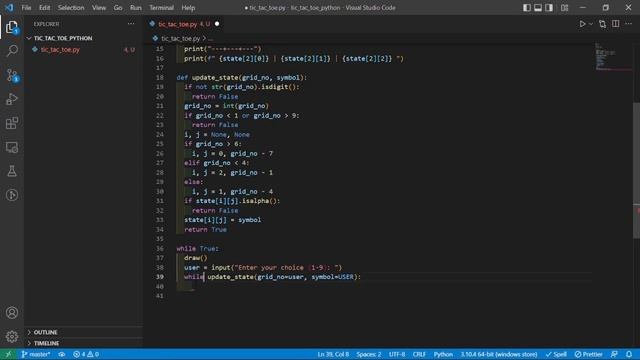Screen dimensions: 640x360
Task: Open the Explorer view in activity bar
Action: 12,27
